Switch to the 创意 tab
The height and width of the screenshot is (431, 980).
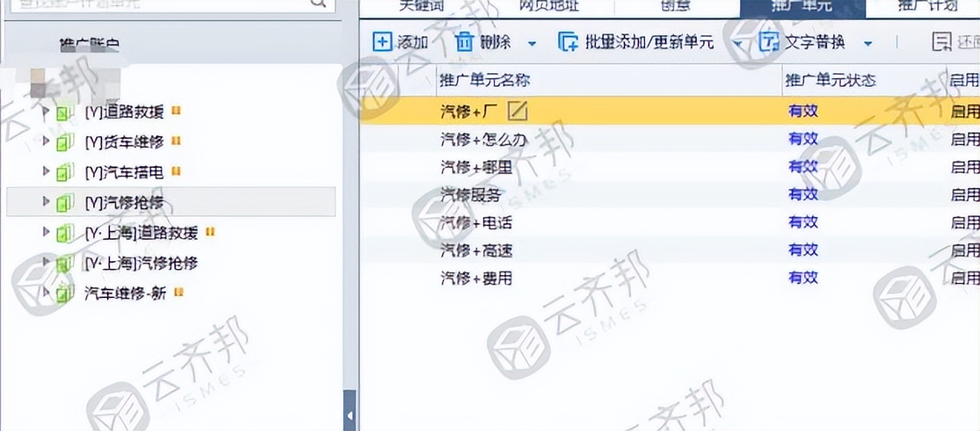pos(676,7)
